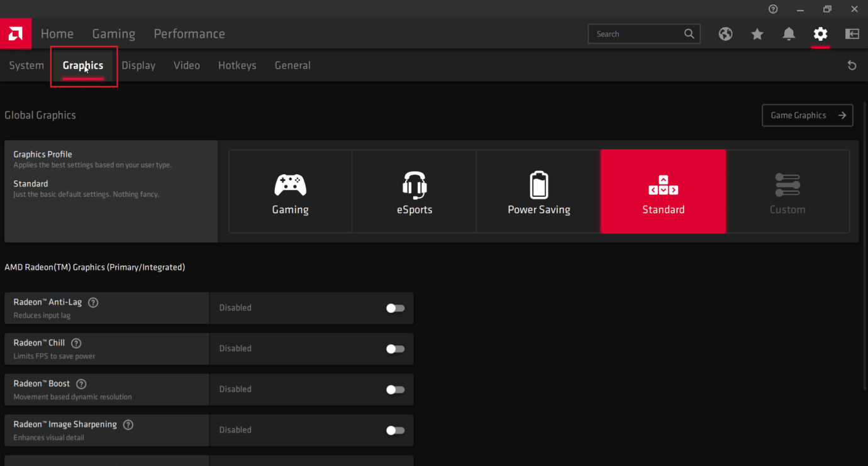868x466 pixels.
Task: Open favorites star icon
Action: (757, 34)
